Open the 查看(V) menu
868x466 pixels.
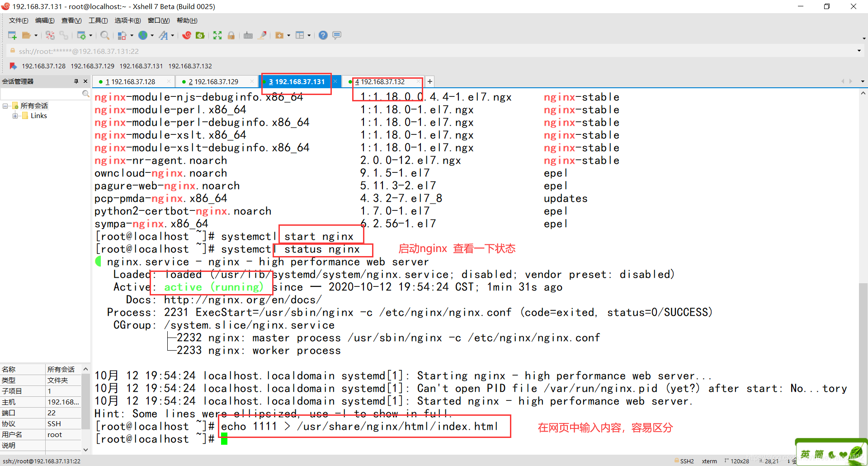[x=71, y=20]
